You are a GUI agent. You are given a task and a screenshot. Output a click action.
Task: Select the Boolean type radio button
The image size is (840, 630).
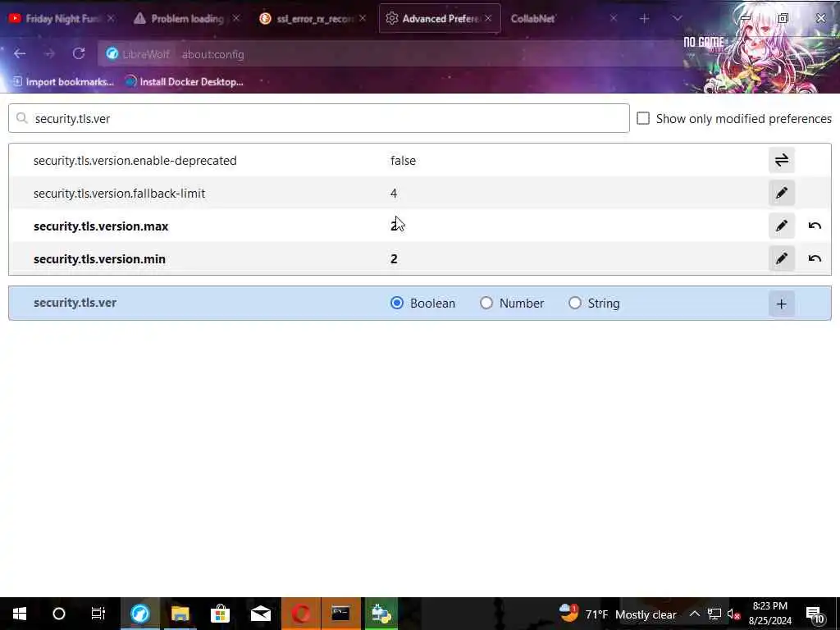click(397, 304)
